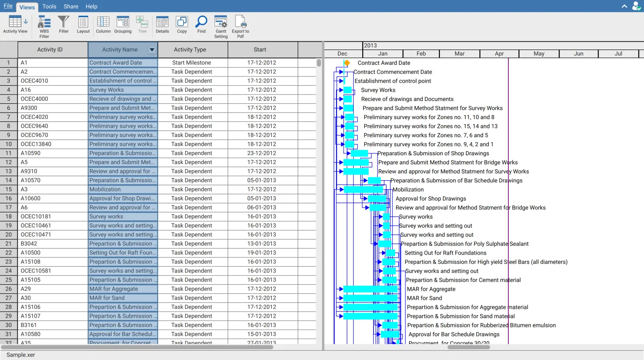Open the Activity Name column dropdown arrow
Image resolution: width=644 pixels, height=360 pixels.
tap(152, 49)
